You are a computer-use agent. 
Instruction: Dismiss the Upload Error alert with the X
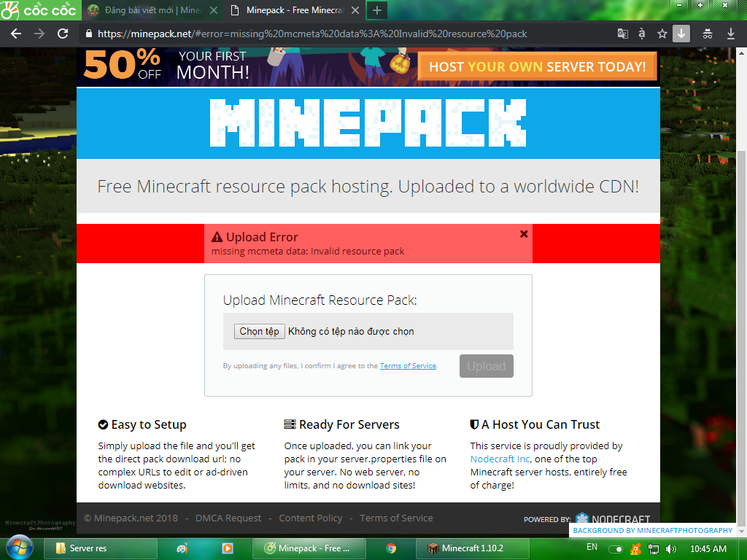[x=524, y=234]
